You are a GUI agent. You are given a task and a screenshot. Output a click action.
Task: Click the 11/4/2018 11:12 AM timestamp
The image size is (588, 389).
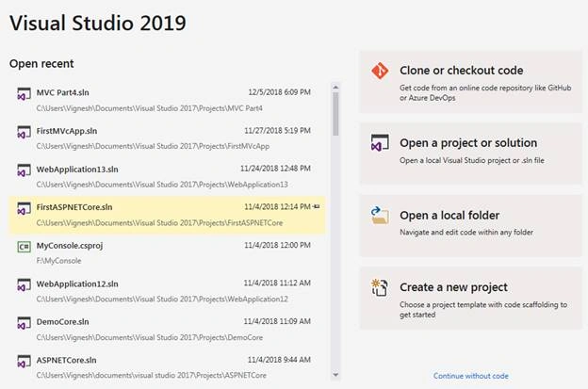[x=277, y=283]
